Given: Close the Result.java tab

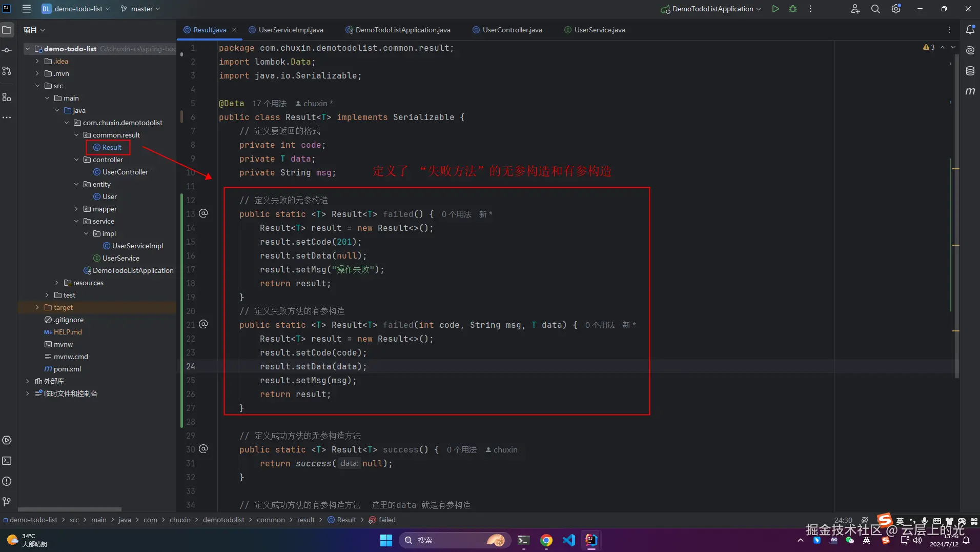Looking at the screenshot, I should (234, 30).
